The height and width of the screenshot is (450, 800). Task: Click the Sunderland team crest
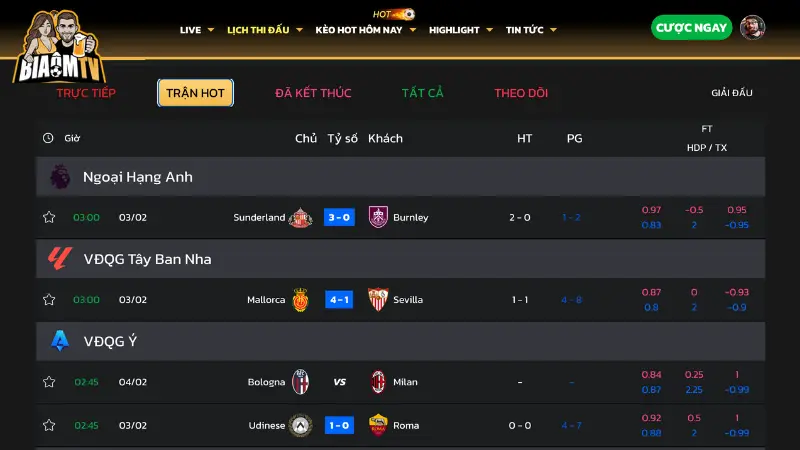point(300,217)
